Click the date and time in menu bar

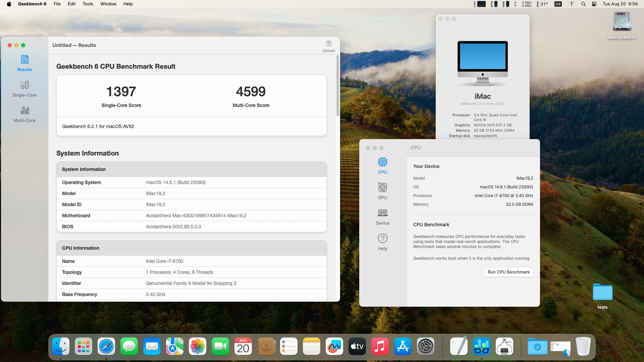pyautogui.click(x=620, y=4)
